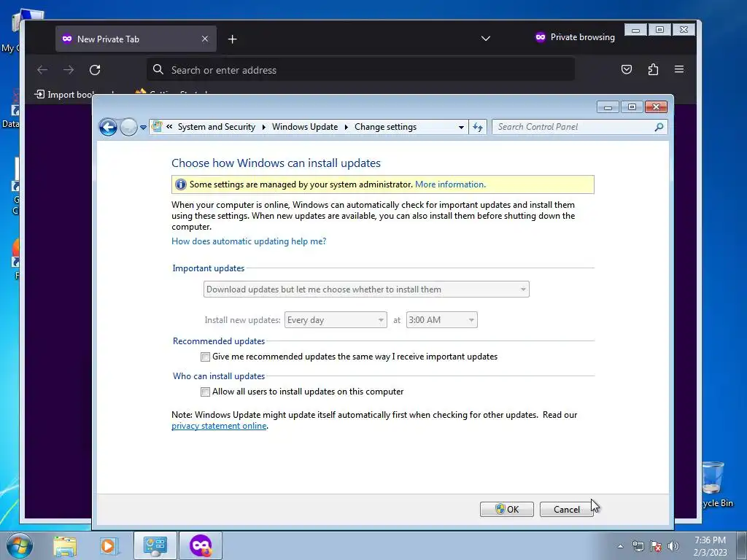The image size is (747, 560).
Task: Open Firefox list all tabs chevron
Action: click(485, 38)
